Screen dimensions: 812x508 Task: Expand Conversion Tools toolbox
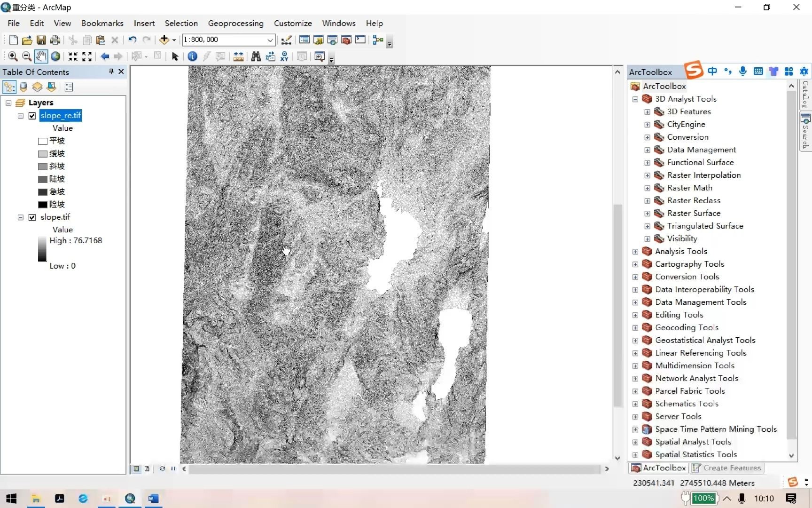(635, 277)
